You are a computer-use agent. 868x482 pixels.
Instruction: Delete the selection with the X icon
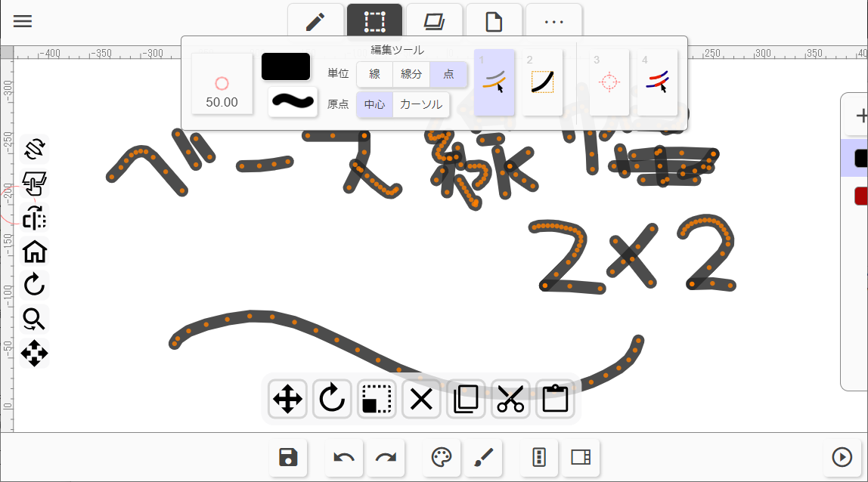421,399
